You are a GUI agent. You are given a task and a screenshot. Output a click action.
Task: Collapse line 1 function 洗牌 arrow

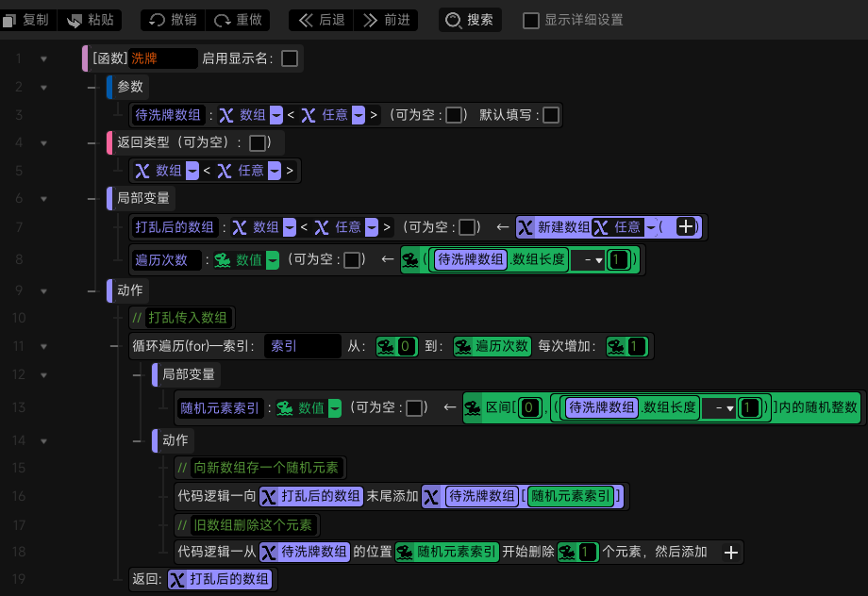tap(43, 58)
